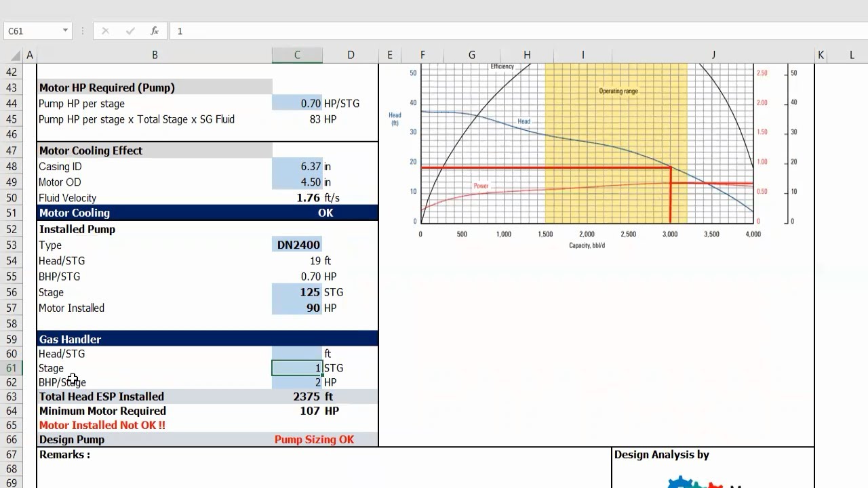Select row 66 header
Viewport: 868px width, 488px height.
[11, 439]
